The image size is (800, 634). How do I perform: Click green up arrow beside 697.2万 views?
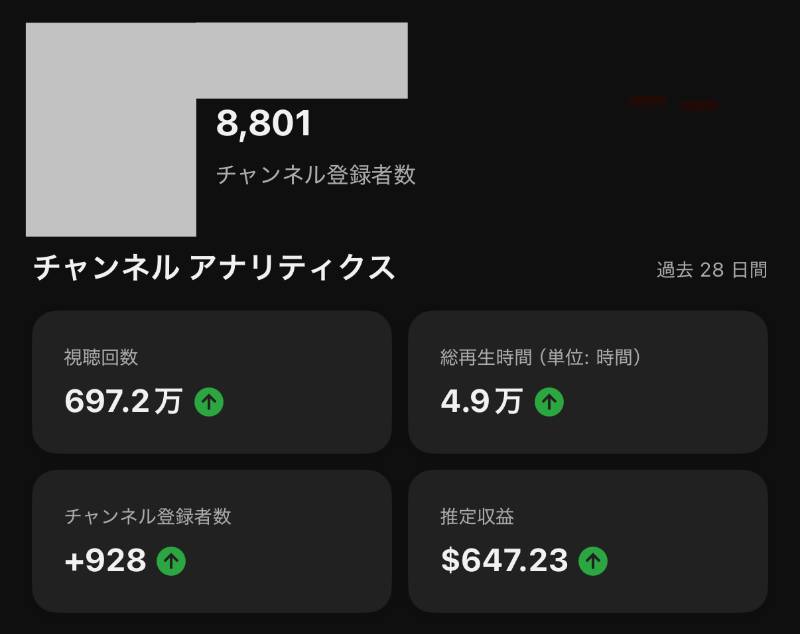pos(209,402)
